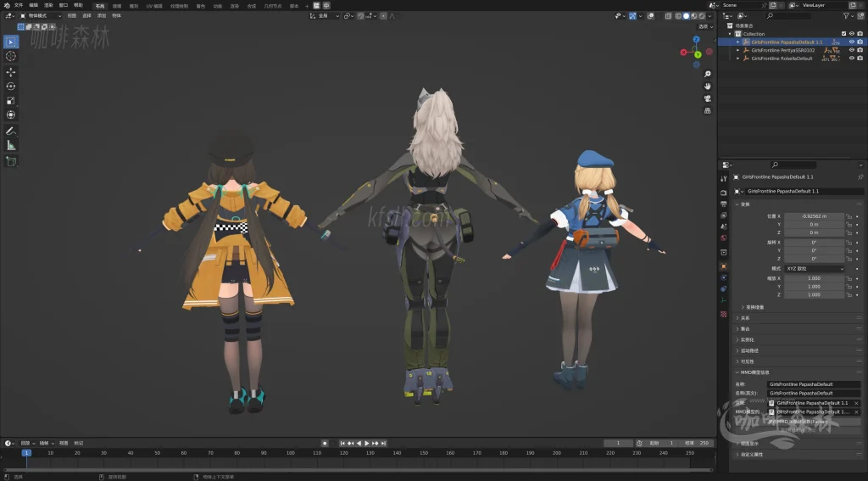Hide GirlsFrontline PerityaSSR0102 in viewport
Screen dimensions: 868x481
[851, 50]
